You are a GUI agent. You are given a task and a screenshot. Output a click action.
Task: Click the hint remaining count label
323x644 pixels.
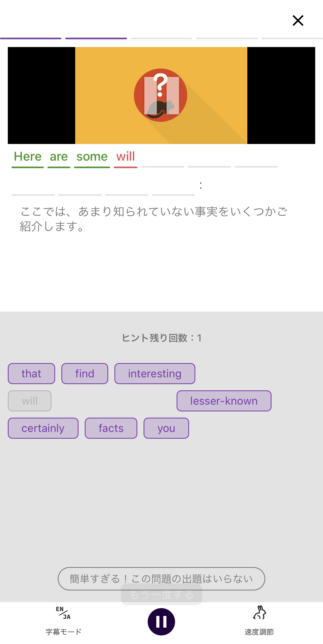161,338
